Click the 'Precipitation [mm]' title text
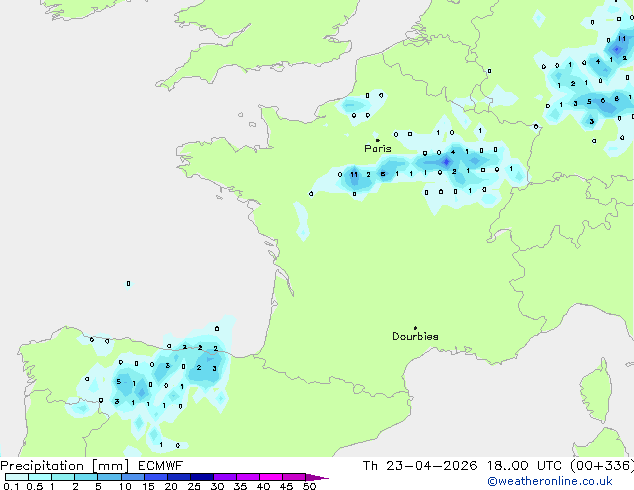 [x=65, y=466]
